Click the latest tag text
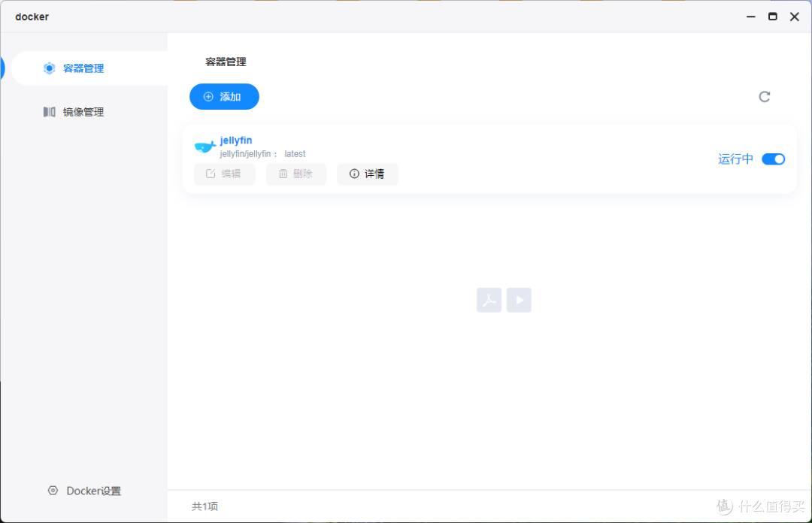This screenshot has width=812, height=523. coord(295,154)
